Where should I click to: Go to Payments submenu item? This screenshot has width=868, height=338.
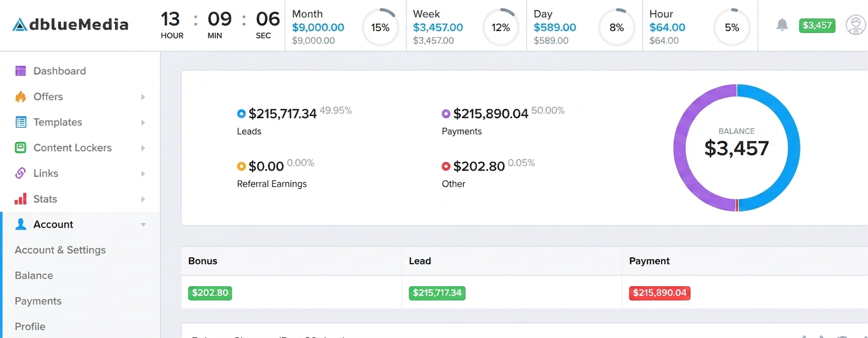click(38, 301)
